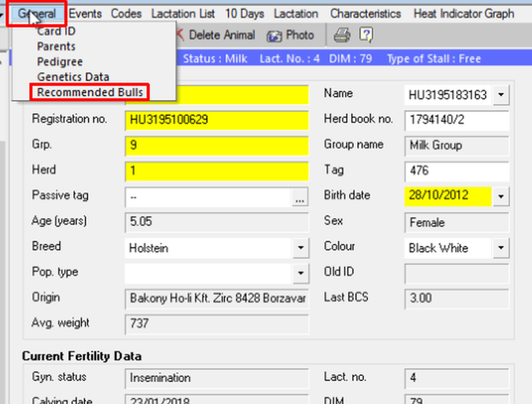Click the Delete Animal red X icon
532x404 pixels.
(179, 36)
